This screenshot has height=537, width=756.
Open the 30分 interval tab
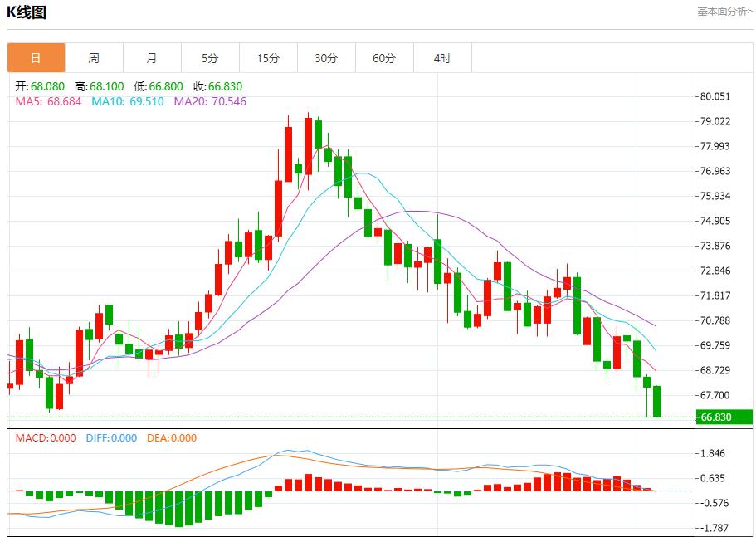pyautogui.click(x=326, y=58)
